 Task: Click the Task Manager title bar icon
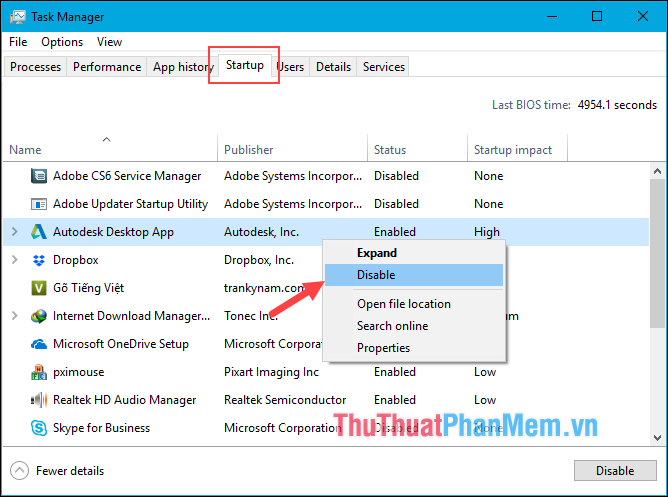[x=18, y=17]
